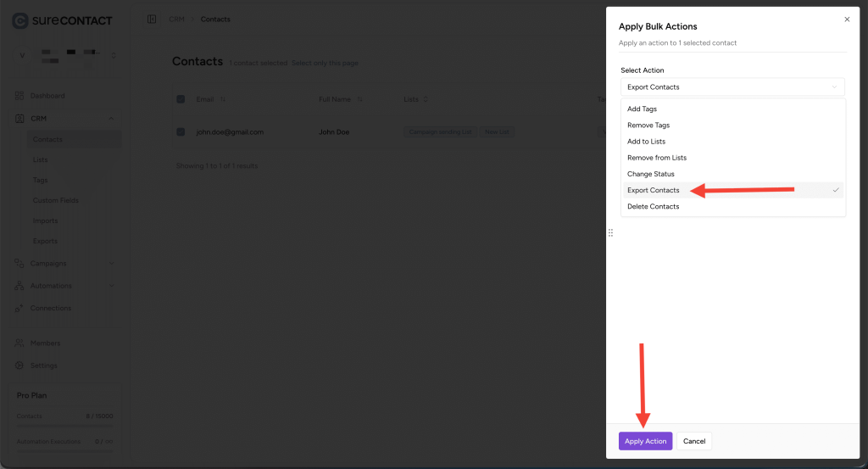Uncheck the john.doe@gmail.com row checkbox
868x469 pixels.
[x=181, y=131]
